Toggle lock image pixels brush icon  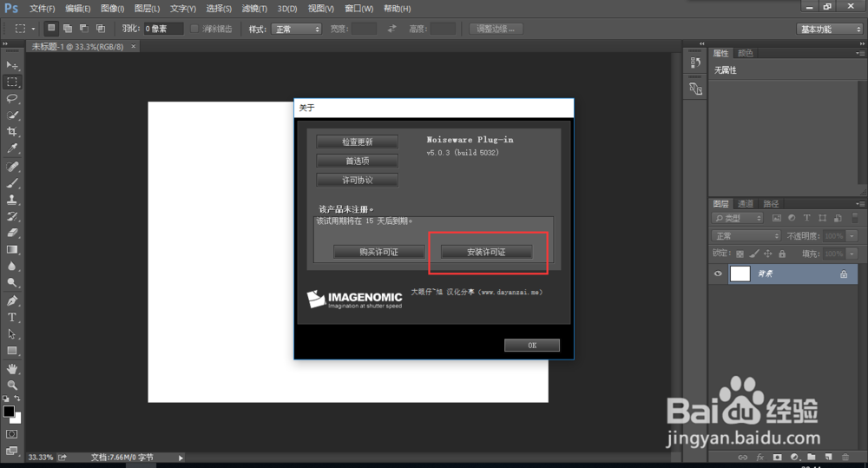click(x=754, y=254)
